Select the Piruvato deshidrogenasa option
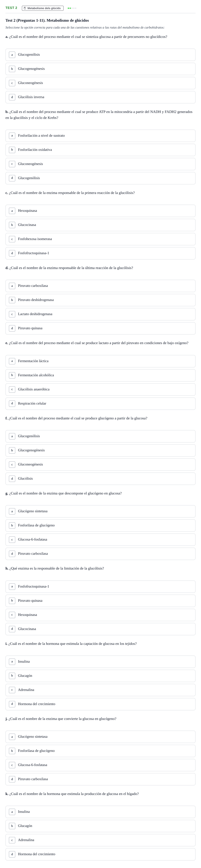This screenshot has height=868, width=201. click(x=100, y=300)
